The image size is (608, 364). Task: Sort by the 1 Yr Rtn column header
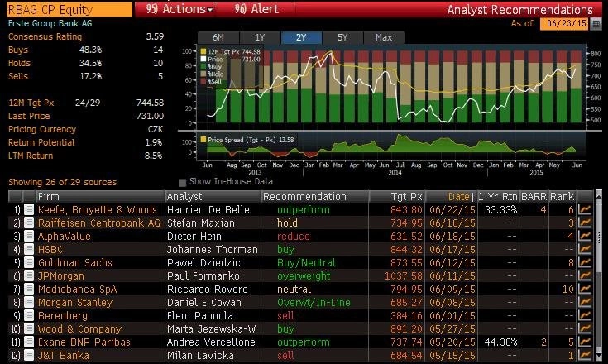pos(498,197)
